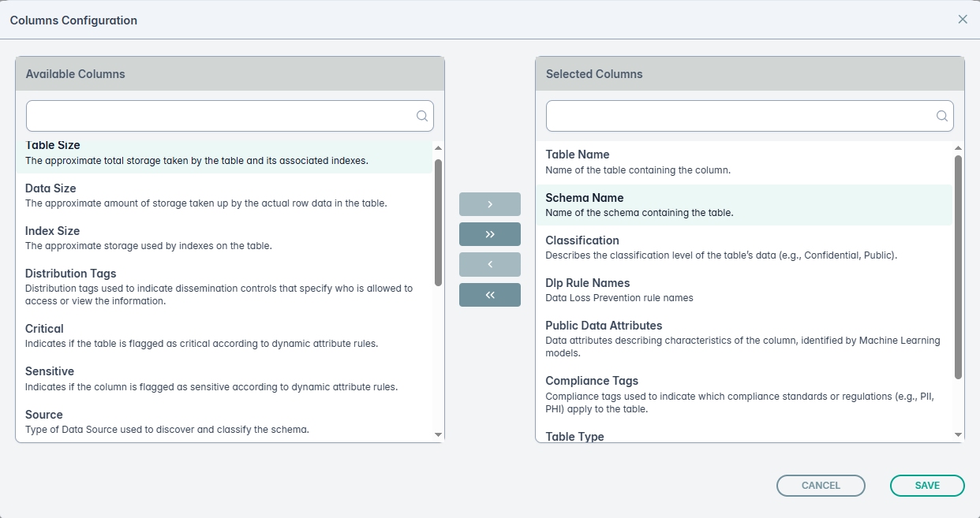The image size is (980, 518).
Task: Select Compliance Tags in Selected Columns
Action: pyautogui.click(x=743, y=394)
